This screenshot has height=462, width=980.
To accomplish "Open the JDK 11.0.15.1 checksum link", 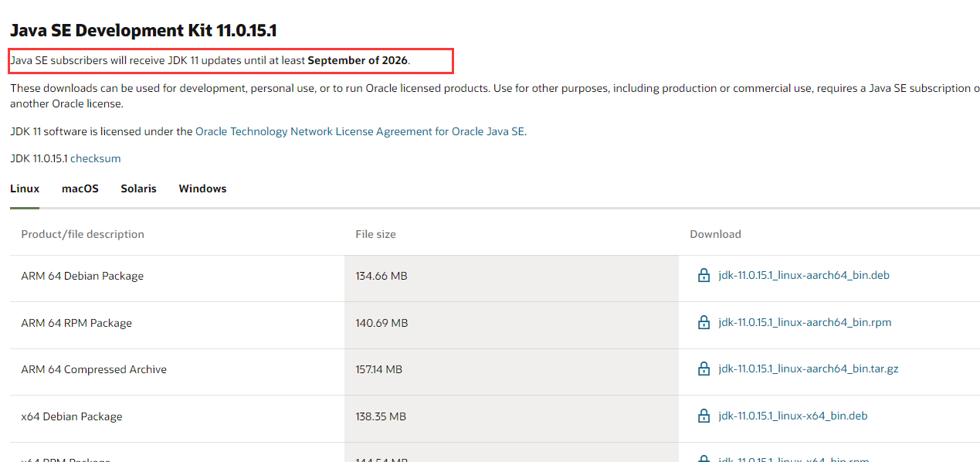I will [96, 158].
